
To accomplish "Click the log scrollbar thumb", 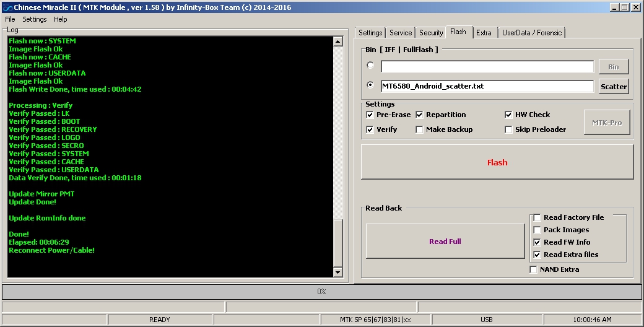I will [x=337, y=243].
